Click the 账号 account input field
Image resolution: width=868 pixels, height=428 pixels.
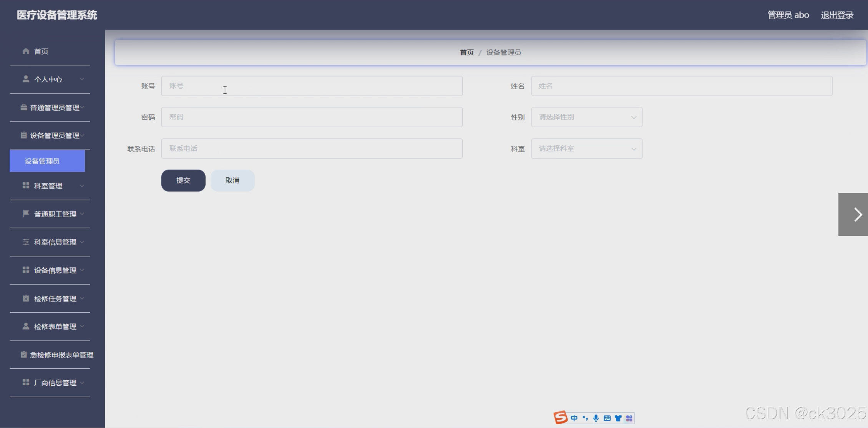click(x=312, y=86)
